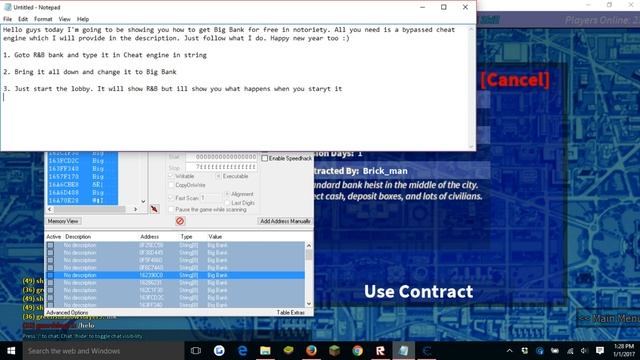Click the Value column header
The height and width of the screenshot is (360, 640).
tap(215, 236)
